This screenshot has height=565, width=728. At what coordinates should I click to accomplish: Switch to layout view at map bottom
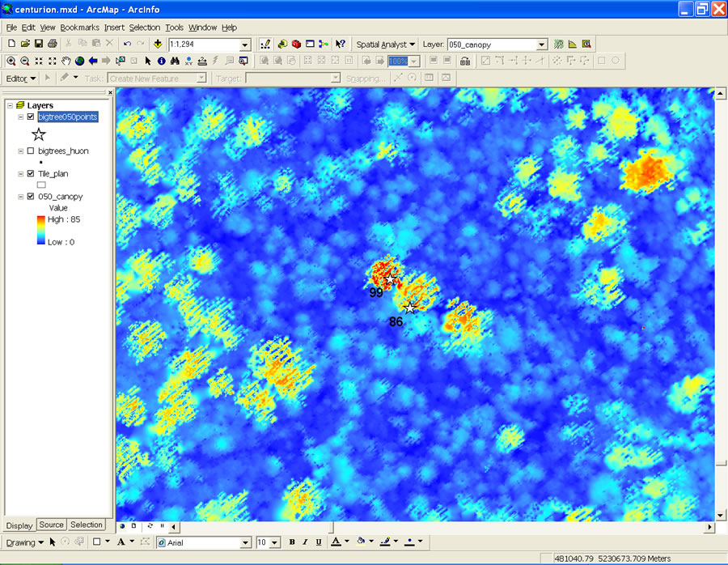pos(133,526)
